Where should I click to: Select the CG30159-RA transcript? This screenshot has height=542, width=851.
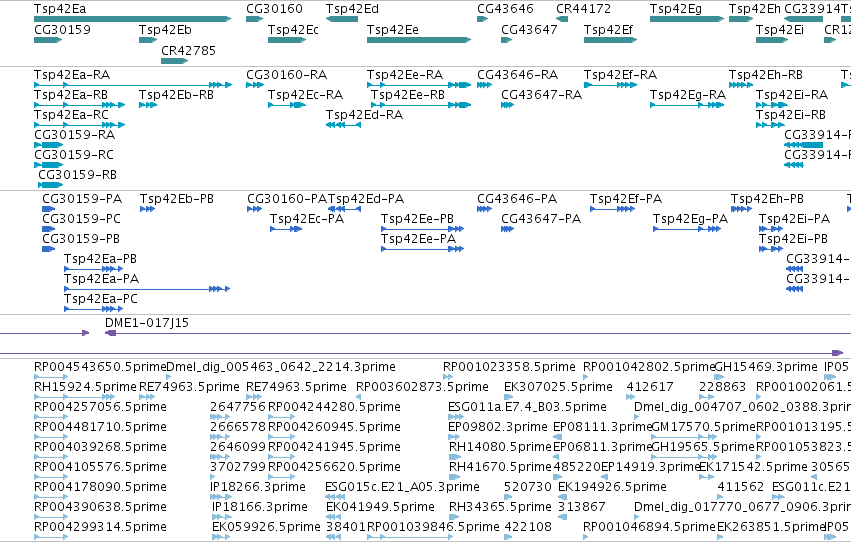click(48, 145)
